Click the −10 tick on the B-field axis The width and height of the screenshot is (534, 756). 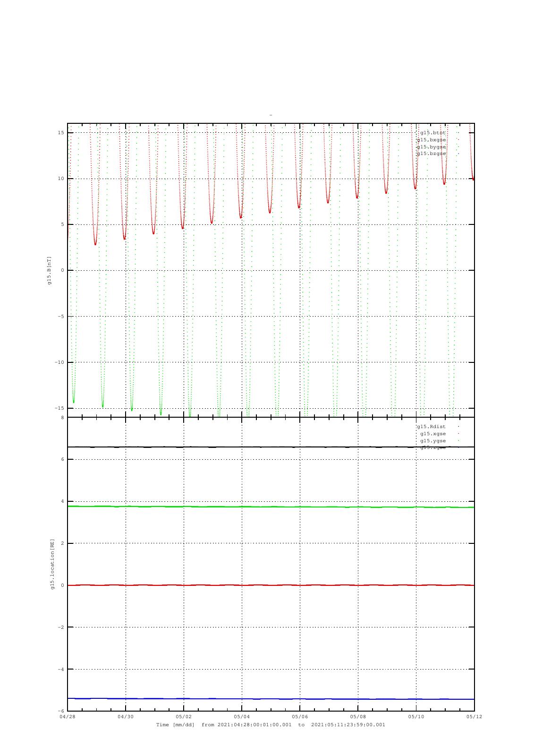59,362
